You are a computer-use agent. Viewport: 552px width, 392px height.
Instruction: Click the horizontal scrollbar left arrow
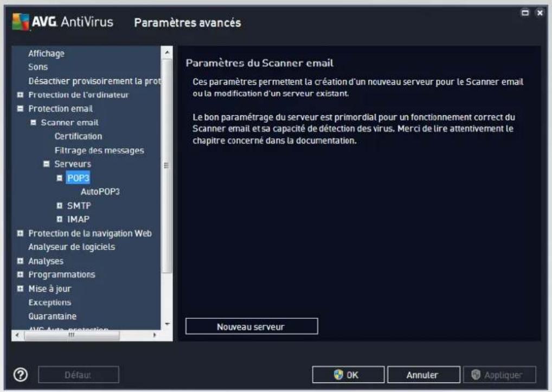point(17,336)
